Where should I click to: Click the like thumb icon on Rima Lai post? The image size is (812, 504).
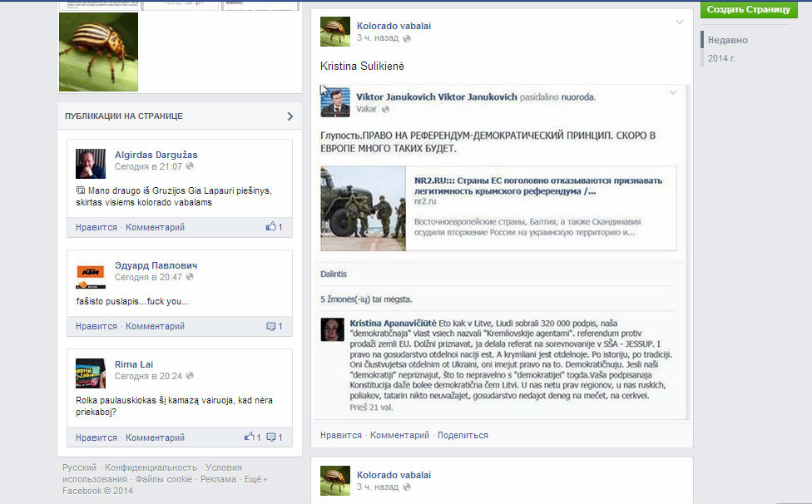click(x=249, y=437)
